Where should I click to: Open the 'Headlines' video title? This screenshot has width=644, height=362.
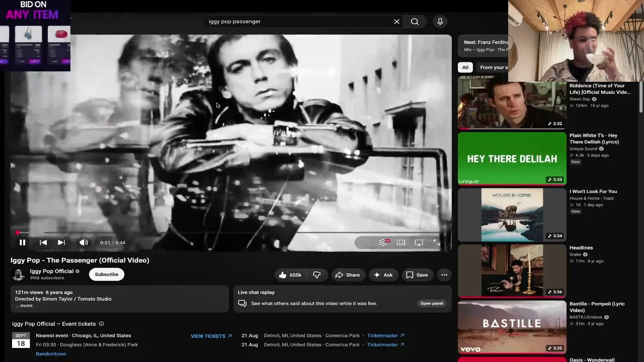581,248
